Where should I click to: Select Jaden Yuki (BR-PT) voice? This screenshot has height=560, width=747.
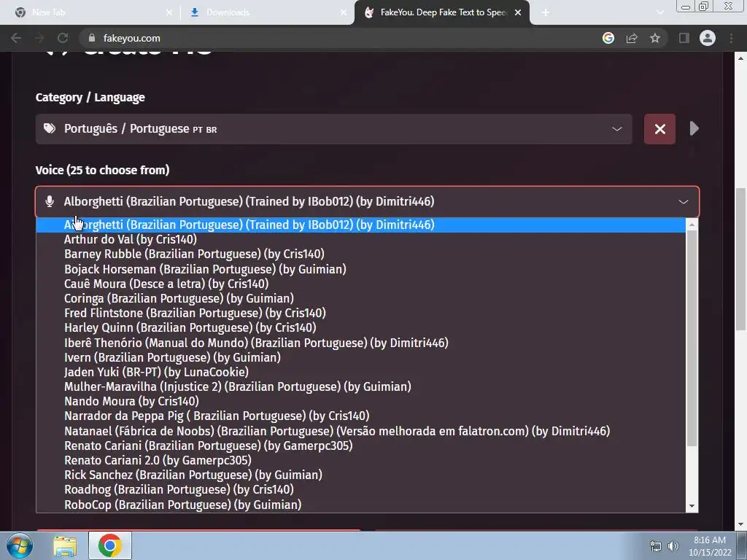pos(360,372)
